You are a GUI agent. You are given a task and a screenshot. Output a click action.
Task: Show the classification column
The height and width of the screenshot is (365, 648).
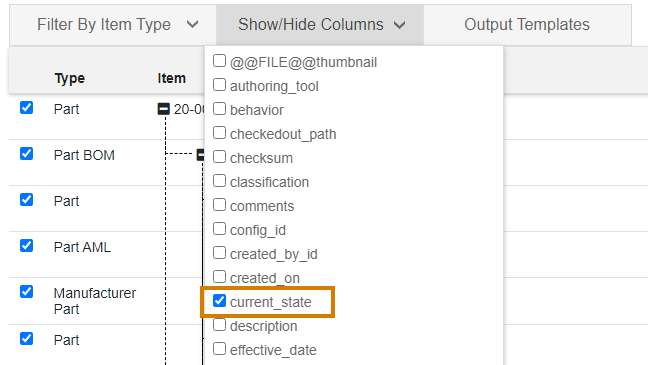pyautogui.click(x=219, y=181)
